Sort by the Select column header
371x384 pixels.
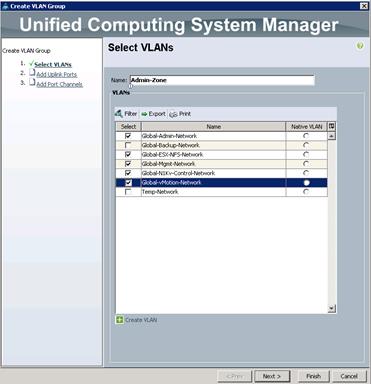coord(128,127)
